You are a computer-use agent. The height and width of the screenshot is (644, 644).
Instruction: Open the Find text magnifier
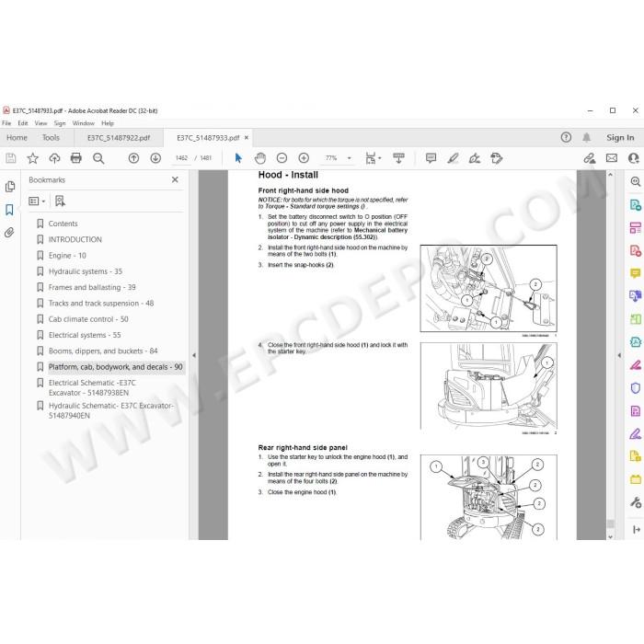click(x=98, y=158)
